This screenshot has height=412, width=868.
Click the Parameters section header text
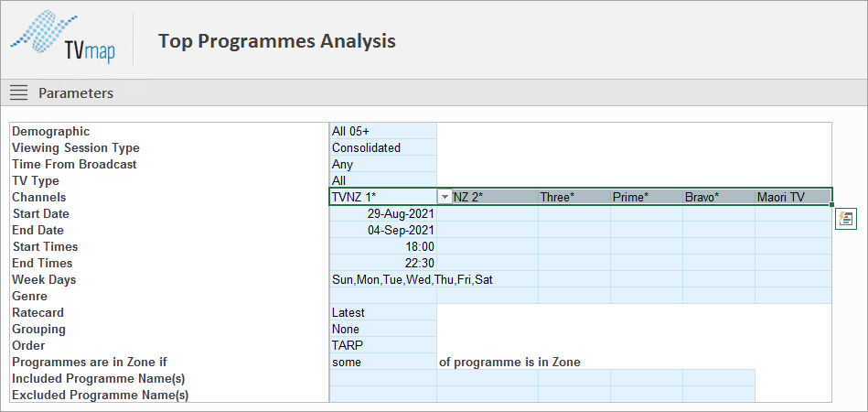(x=76, y=93)
